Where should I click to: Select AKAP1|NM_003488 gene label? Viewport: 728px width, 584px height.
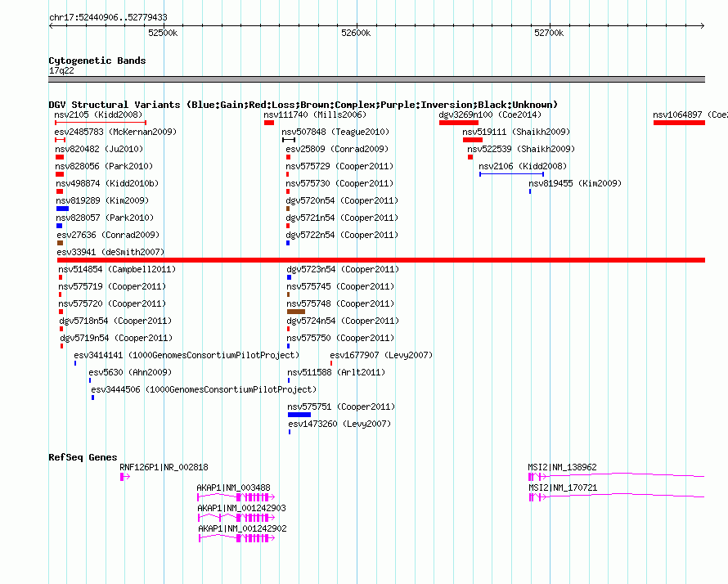tap(233, 487)
